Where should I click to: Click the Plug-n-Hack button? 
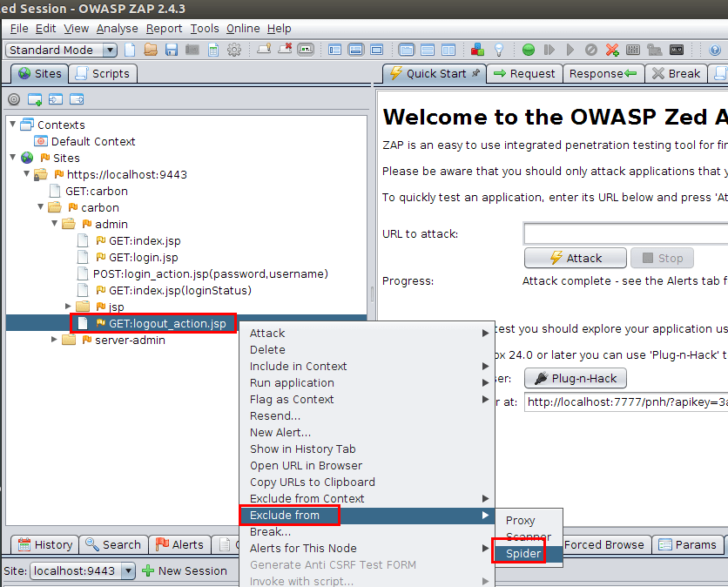pos(575,378)
